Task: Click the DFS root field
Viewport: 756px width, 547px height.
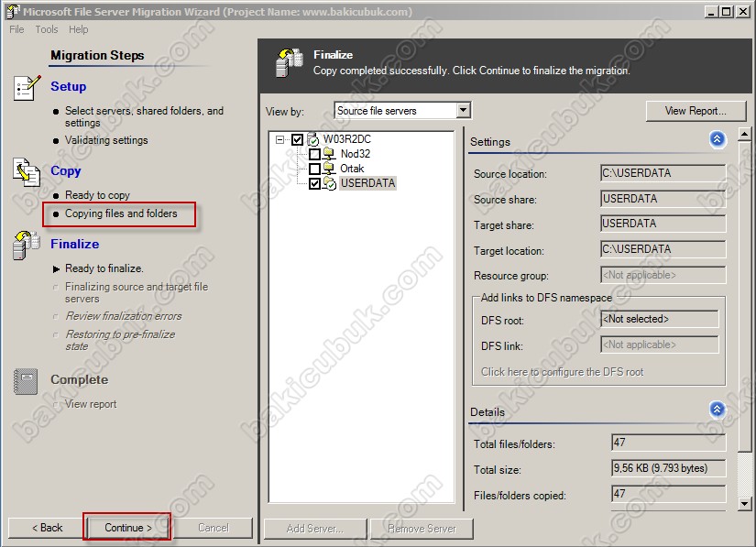Action: pyautogui.click(x=660, y=319)
